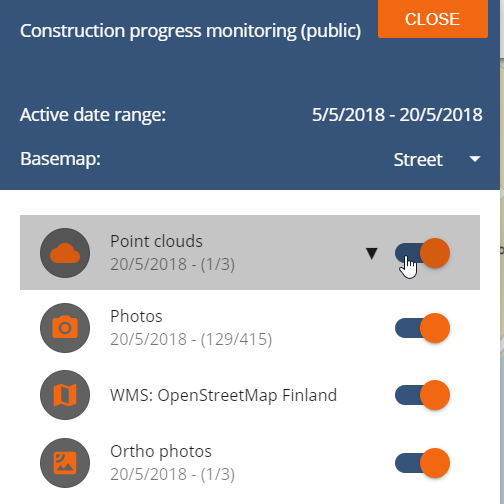504x504 pixels.
Task: Select the Street basemap value
Action: point(418,160)
